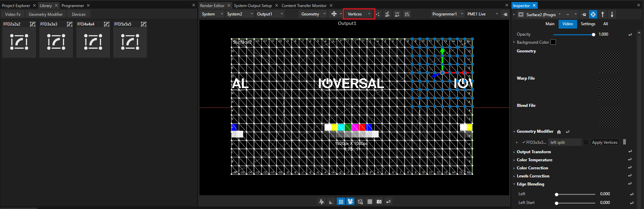Switch to the Project Explorer tab
644x209 pixels.
tap(16, 5)
